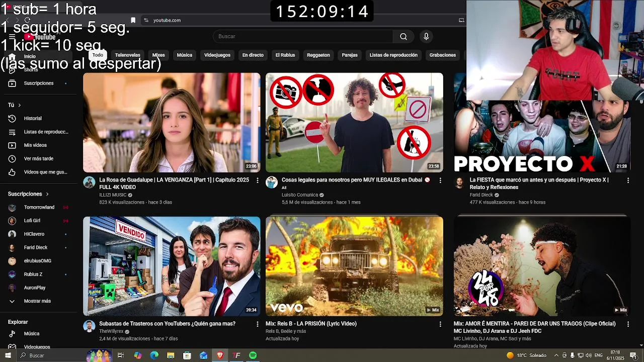Open Listas de reproducción in the sidebar
The height and width of the screenshot is (362, 644).
40,132
